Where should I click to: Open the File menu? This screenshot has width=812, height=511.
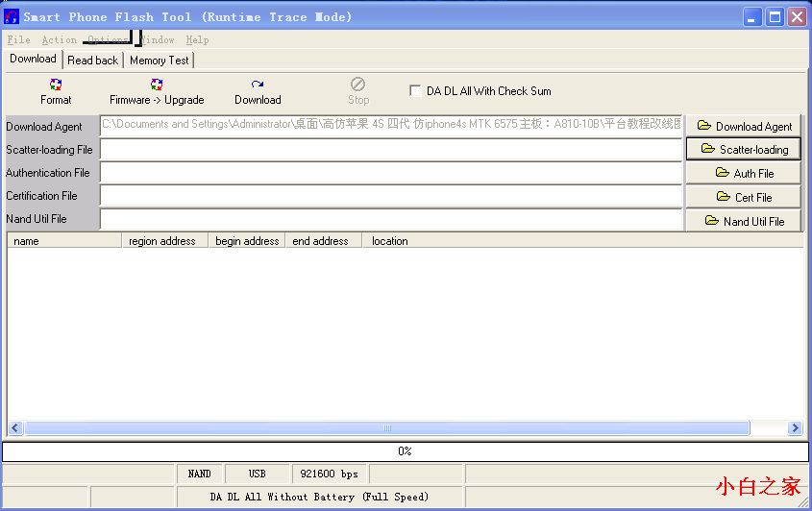[18, 40]
